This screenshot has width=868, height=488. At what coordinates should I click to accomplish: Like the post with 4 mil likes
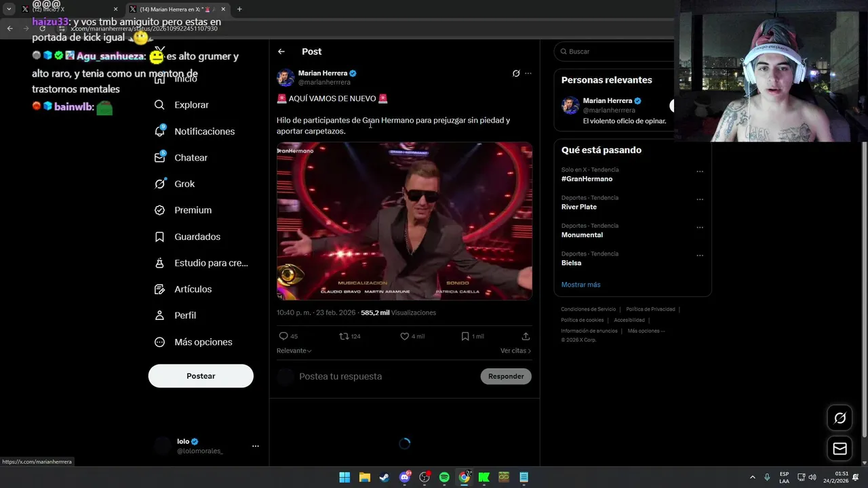(x=404, y=336)
